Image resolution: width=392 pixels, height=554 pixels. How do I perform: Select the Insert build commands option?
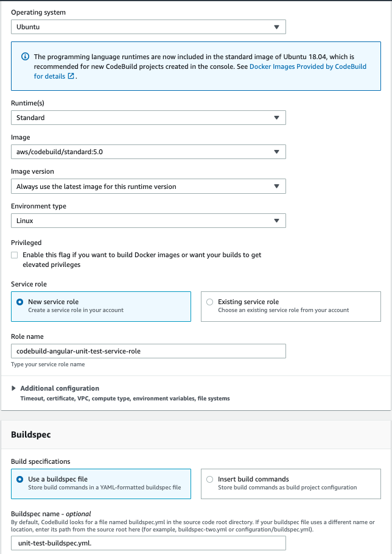point(210,479)
